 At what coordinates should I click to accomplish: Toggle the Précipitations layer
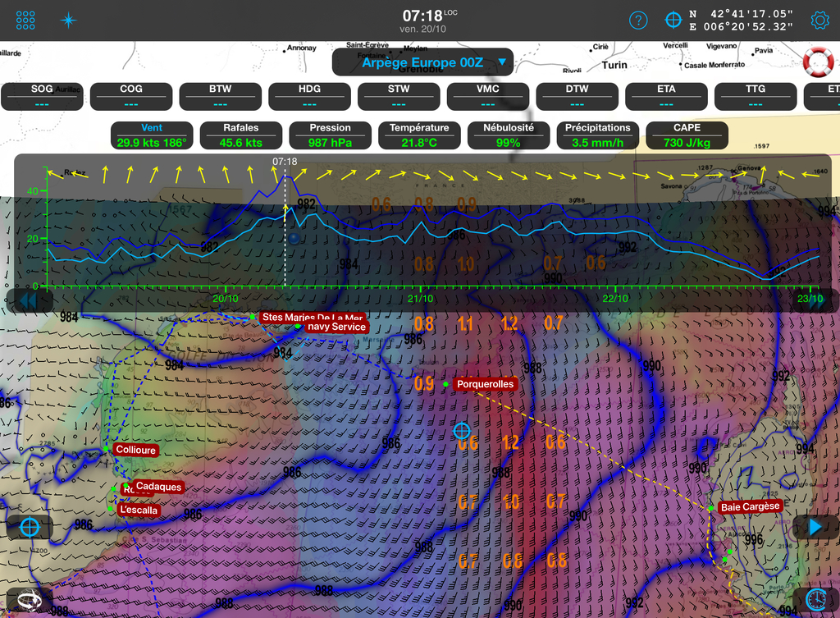(598, 135)
